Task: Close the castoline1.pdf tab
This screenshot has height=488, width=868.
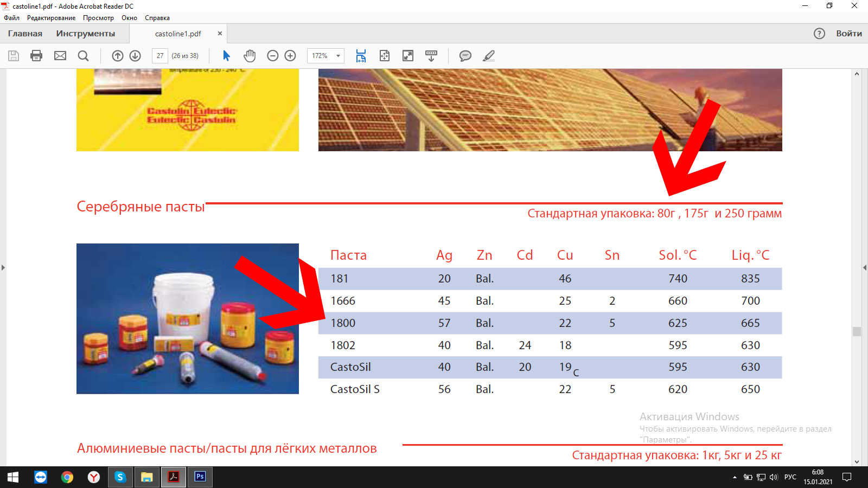Action: (x=220, y=34)
